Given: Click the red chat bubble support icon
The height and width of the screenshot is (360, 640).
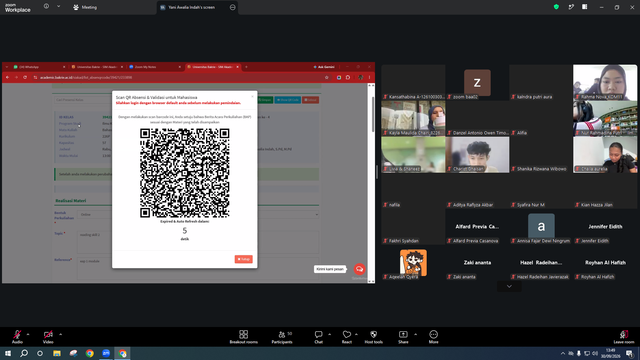Looking at the screenshot, I should click(359, 269).
